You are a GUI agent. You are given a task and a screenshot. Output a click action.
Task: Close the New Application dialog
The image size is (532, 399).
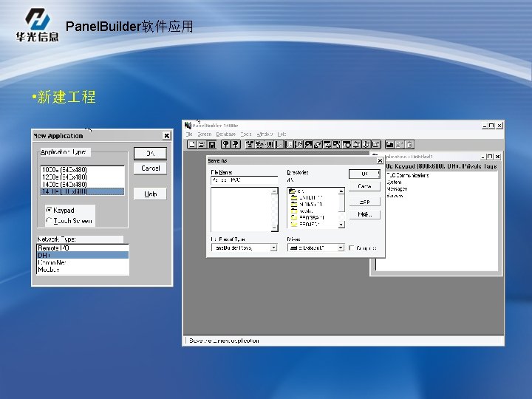click(166, 136)
